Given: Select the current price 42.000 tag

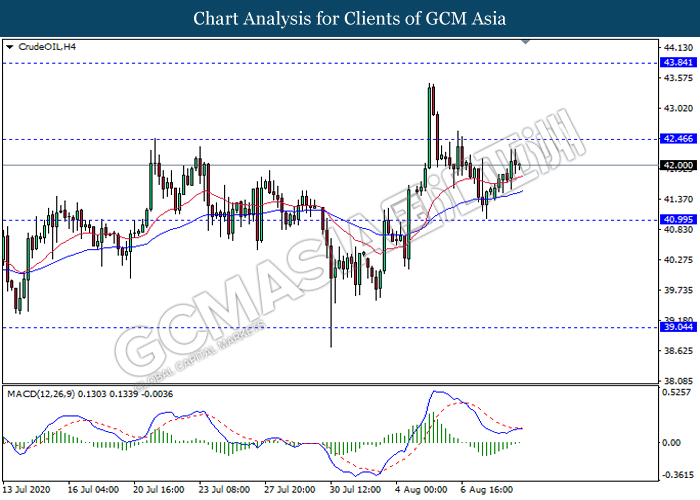Looking at the screenshot, I should point(678,165).
